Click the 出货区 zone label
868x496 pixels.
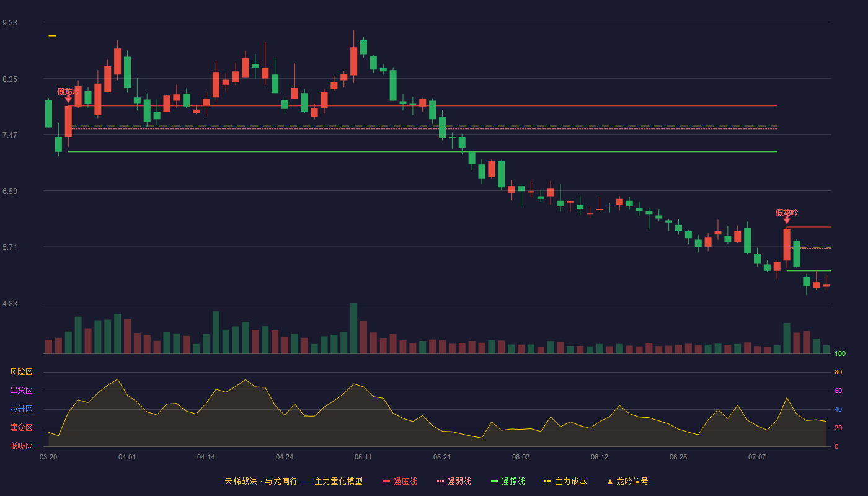pos(21,391)
